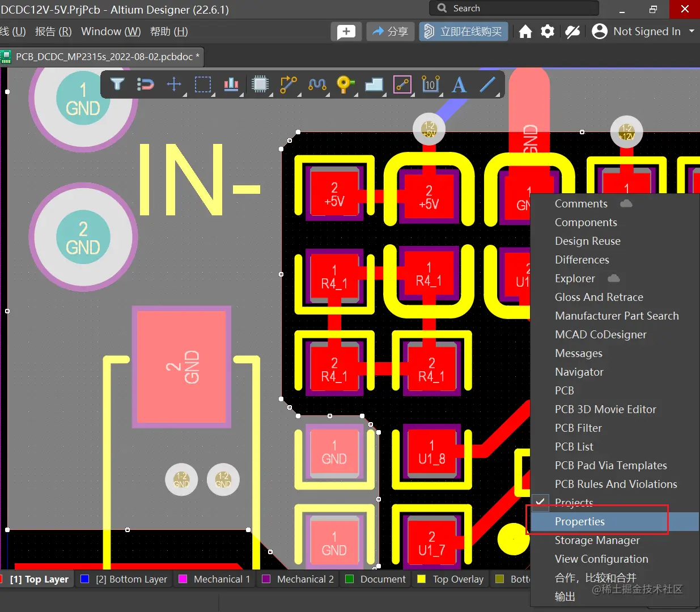Select pad 1 GND in circular footprint
The height and width of the screenshot is (612, 700).
[x=83, y=99]
